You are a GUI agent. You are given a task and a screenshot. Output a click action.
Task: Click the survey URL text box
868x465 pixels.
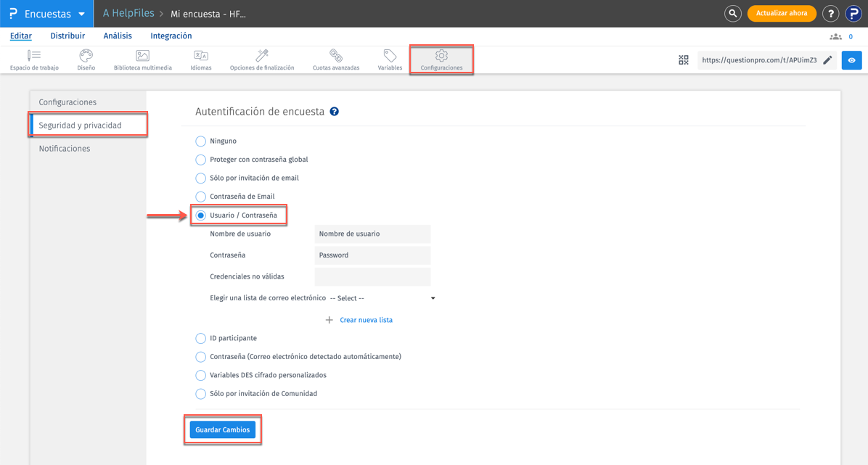point(759,59)
